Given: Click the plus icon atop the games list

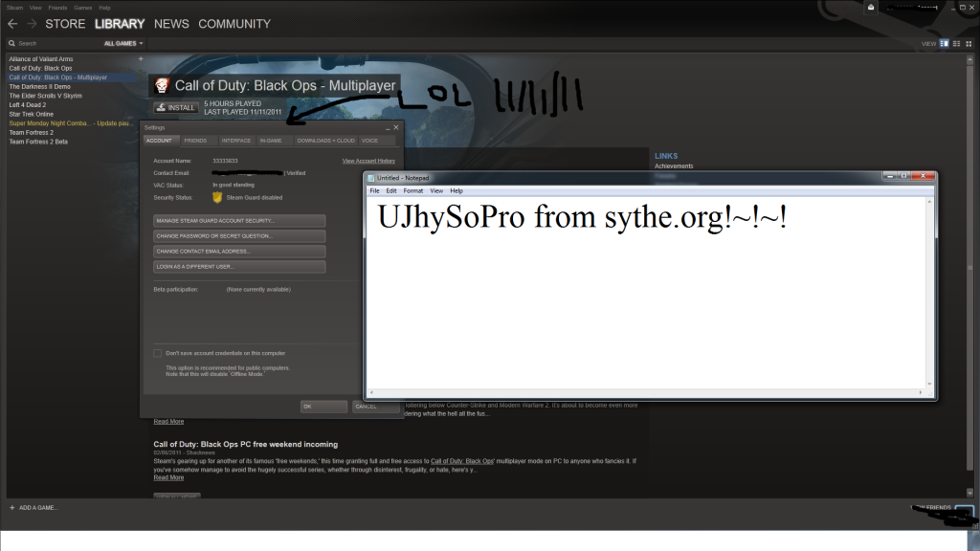Looking at the screenshot, I should (x=141, y=58).
